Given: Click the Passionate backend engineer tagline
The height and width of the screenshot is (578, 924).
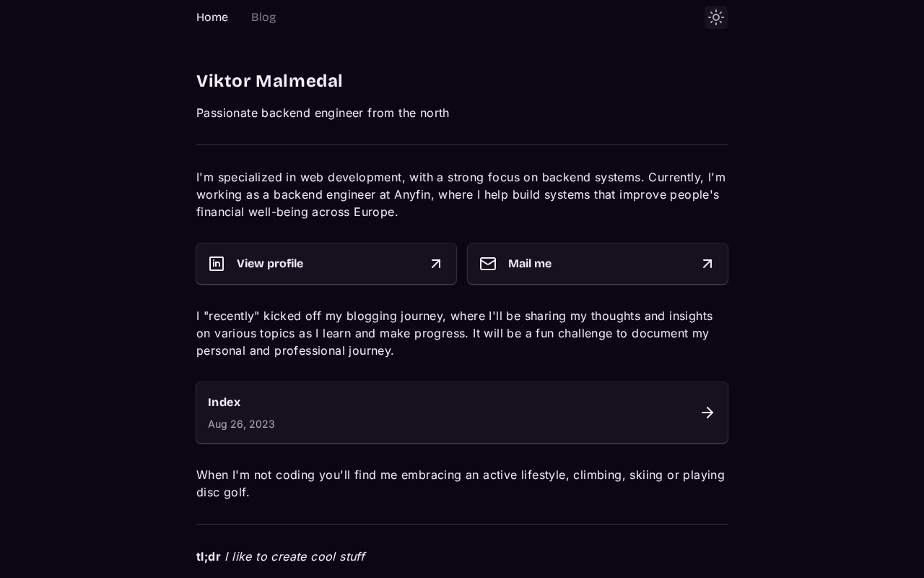Looking at the screenshot, I should pos(323,113).
